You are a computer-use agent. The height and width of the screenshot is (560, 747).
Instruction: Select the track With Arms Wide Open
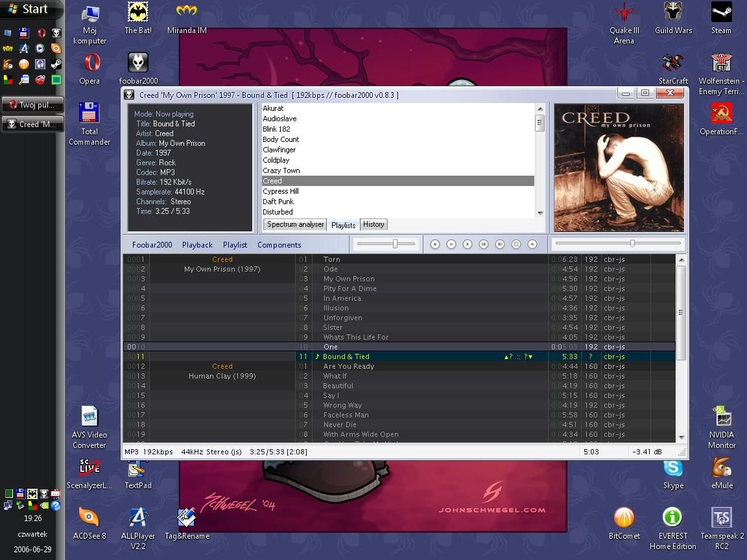(399, 434)
